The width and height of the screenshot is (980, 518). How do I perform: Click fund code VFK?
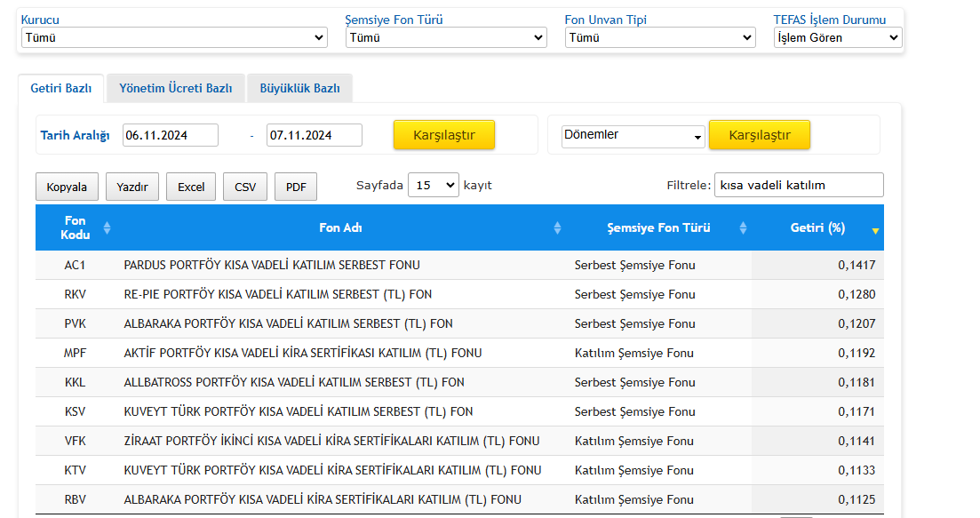(75, 441)
